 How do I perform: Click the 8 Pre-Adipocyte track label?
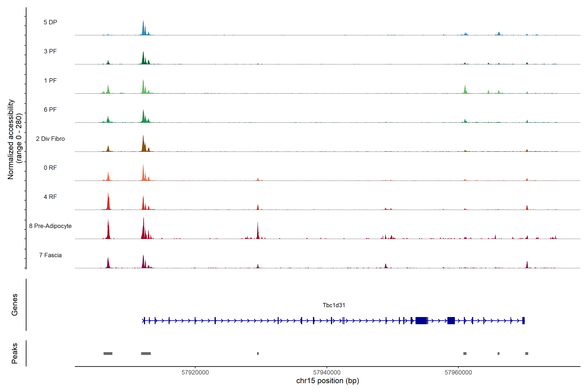pyautogui.click(x=50, y=226)
